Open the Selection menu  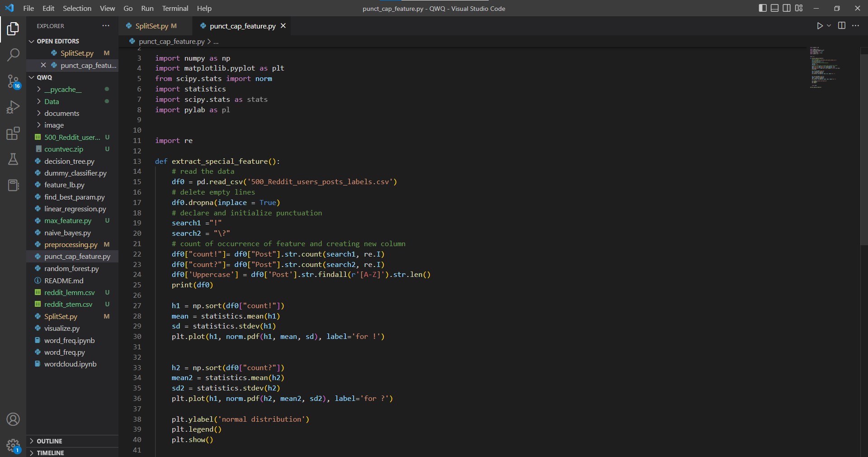point(77,8)
